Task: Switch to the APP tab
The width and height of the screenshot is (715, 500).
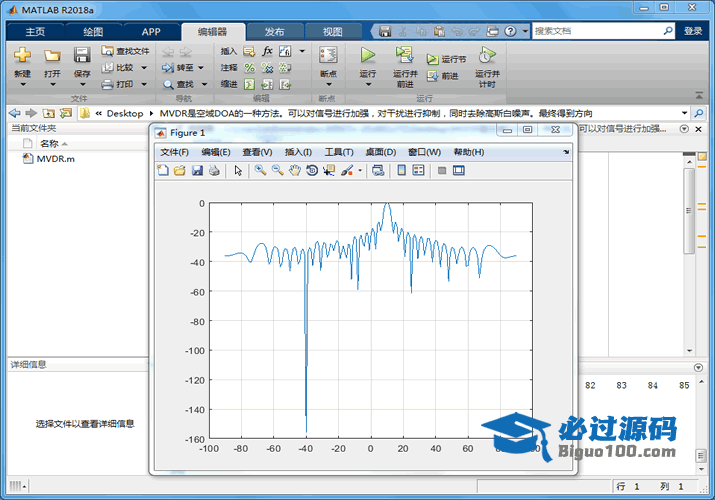Action: click(151, 31)
